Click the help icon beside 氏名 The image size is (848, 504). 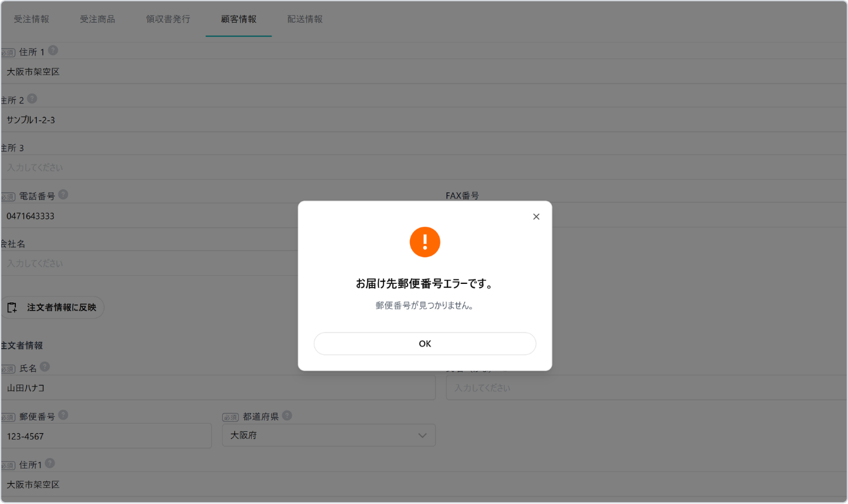[45, 367]
